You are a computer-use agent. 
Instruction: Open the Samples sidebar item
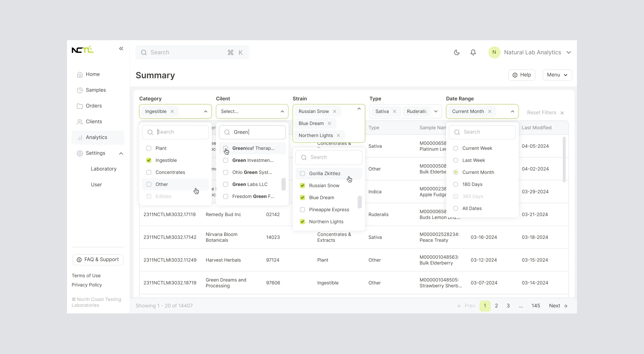pyautogui.click(x=95, y=90)
